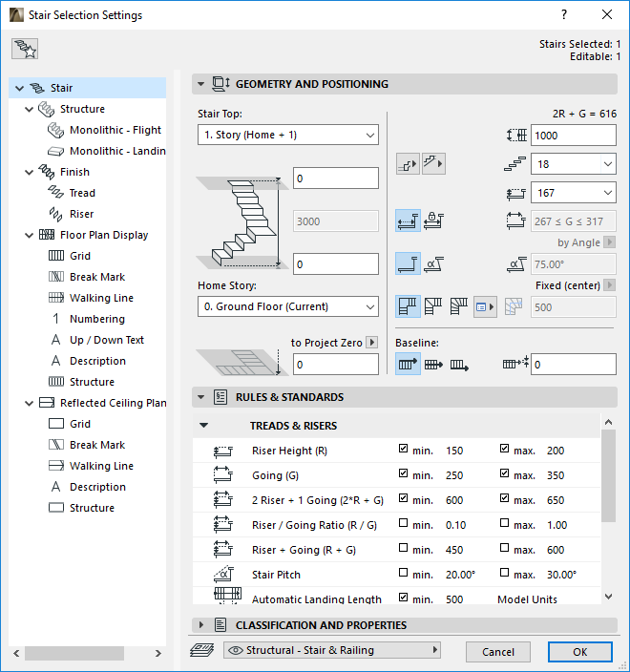Click the baseline offset field
630x672 pixels.
[x=574, y=365]
